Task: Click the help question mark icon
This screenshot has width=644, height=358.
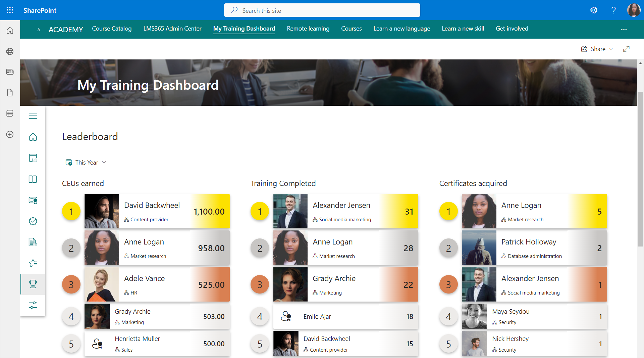Action: point(613,10)
